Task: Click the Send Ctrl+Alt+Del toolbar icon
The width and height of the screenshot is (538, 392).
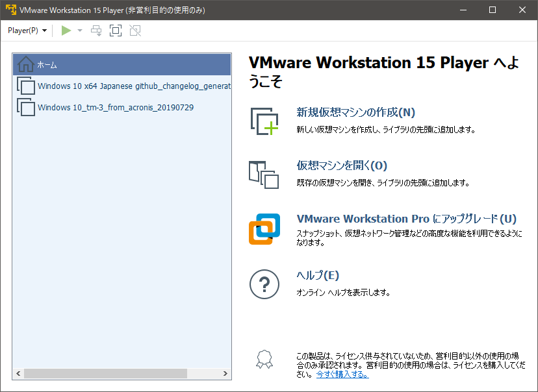Action: [x=96, y=31]
